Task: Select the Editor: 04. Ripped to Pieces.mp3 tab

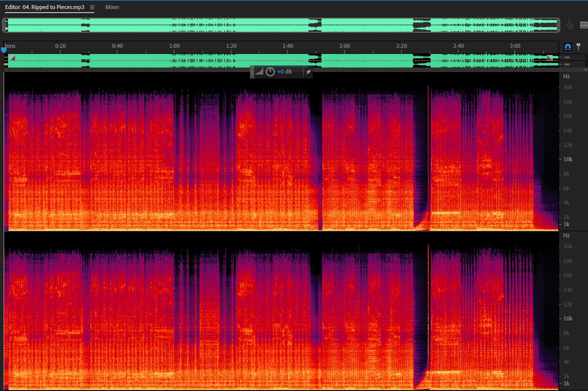Action: click(x=45, y=7)
